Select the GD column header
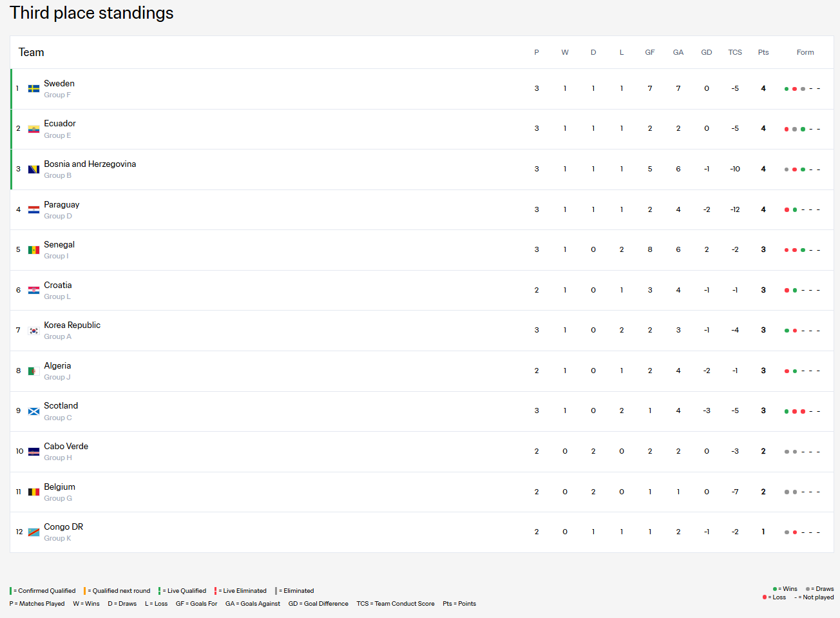This screenshot has height=618, width=840. pyautogui.click(x=707, y=52)
